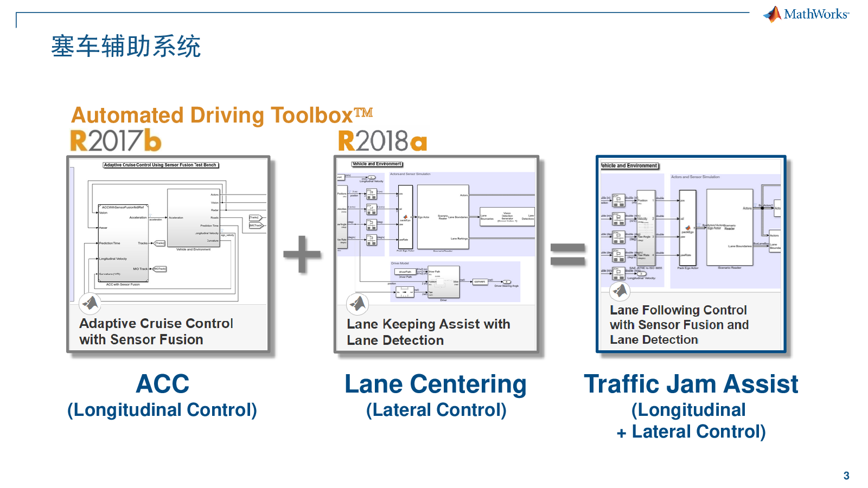Click the Adaptive Cruise Control Test Bench title in diagram

[x=161, y=165]
